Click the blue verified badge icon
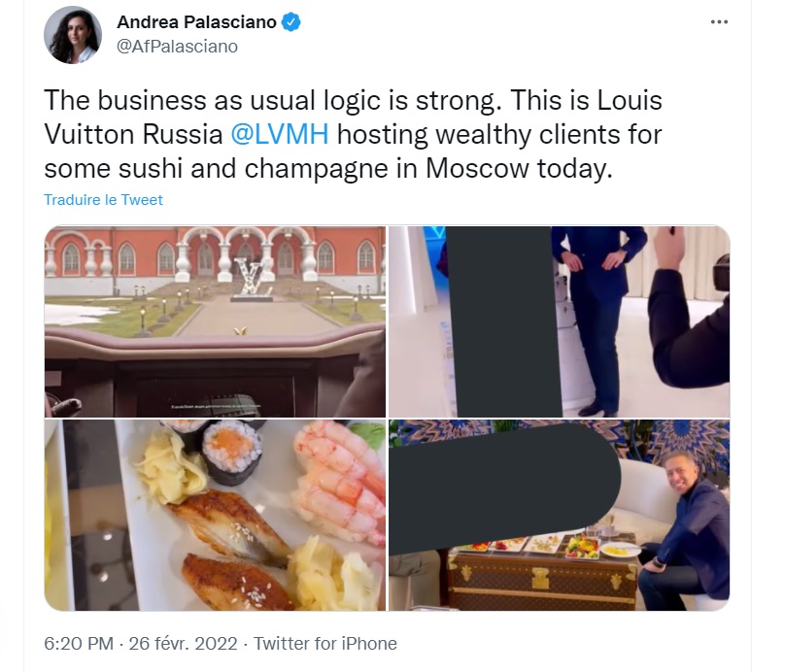Viewport: 785px width, 672px height. (x=291, y=22)
